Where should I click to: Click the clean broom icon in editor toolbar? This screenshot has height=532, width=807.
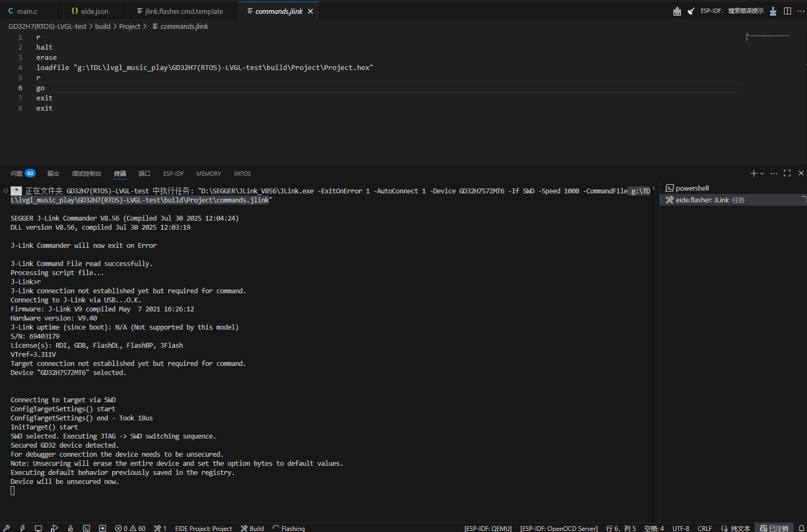pyautogui.click(x=691, y=11)
